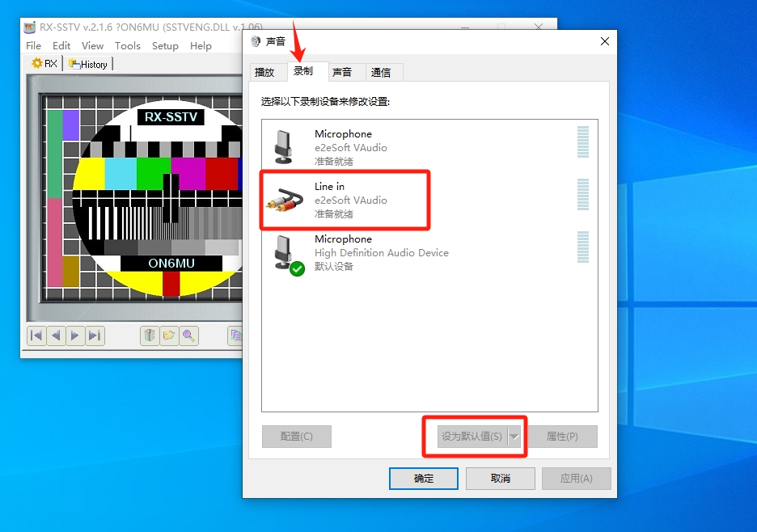Click the next-image arrow in RX-SSTV
757x532 pixels.
pos(74,336)
